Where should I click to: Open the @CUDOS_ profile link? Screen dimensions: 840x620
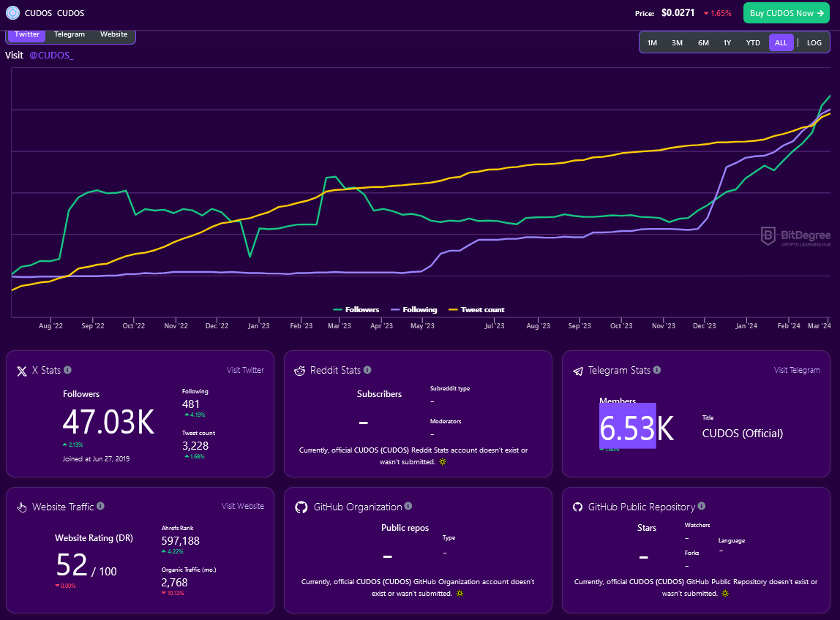(x=51, y=56)
